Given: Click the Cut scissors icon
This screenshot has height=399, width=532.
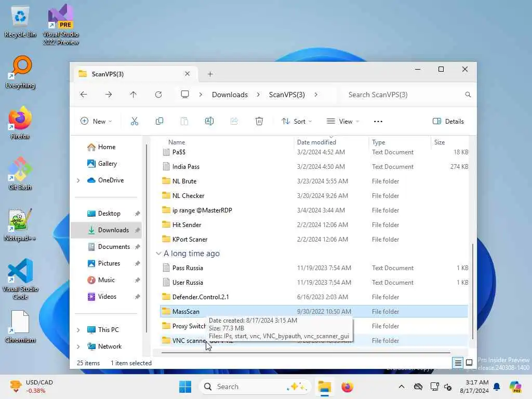Looking at the screenshot, I should tap(135, 121).
